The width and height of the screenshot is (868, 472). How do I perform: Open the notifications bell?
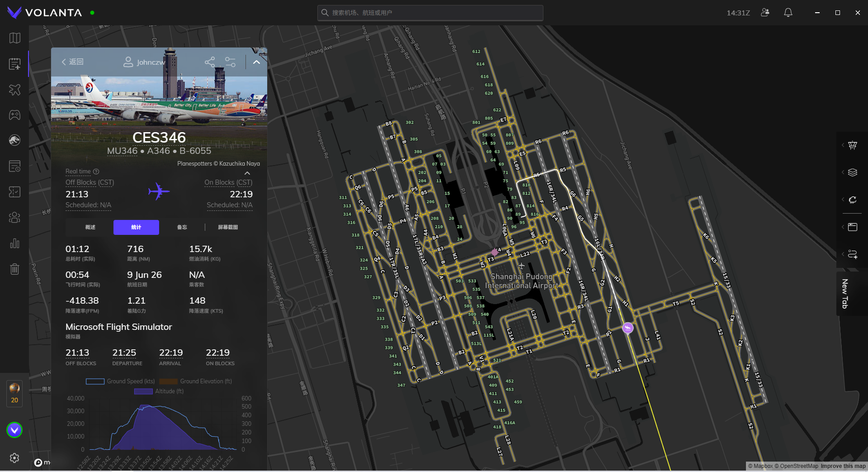pos(788,13)
